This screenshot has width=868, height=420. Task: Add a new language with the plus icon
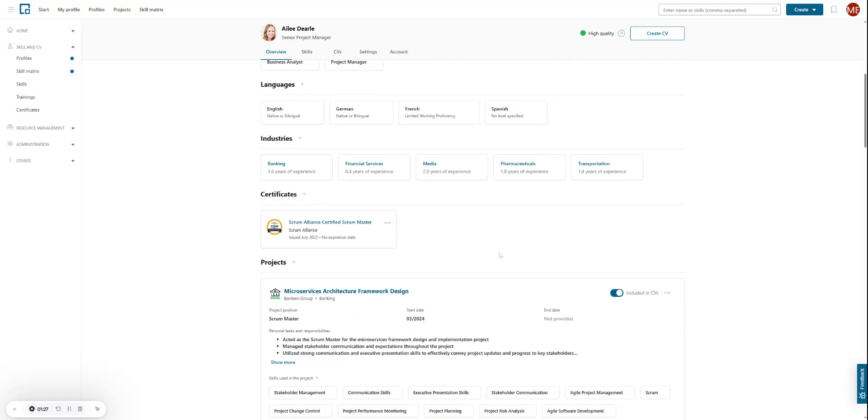(302, 84)
